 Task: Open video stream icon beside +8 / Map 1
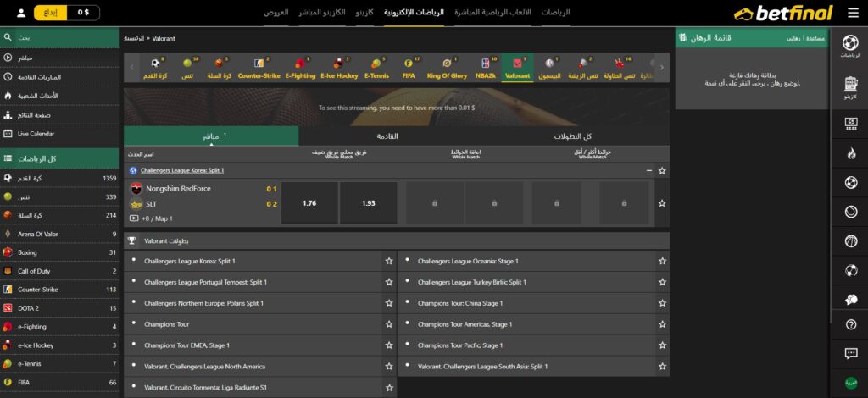point(133,218)
